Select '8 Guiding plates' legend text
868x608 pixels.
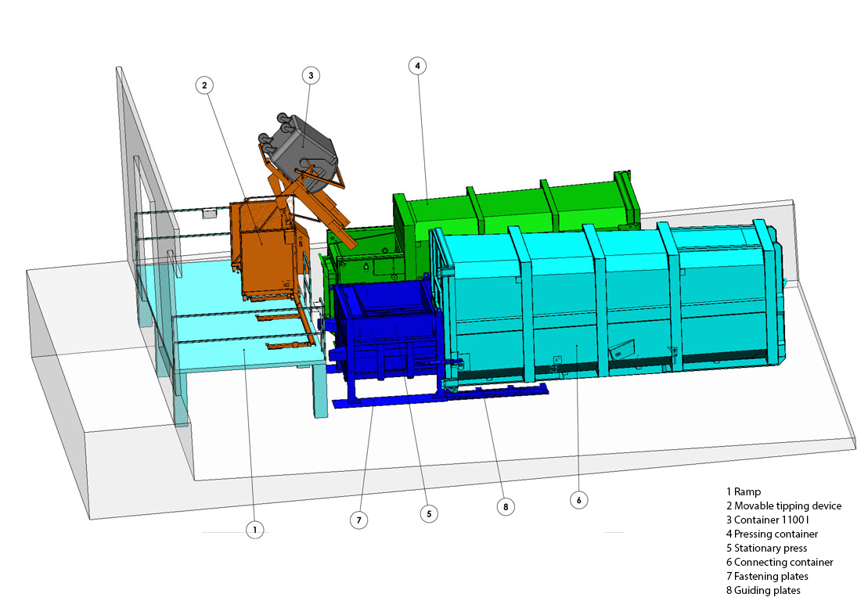[763, 590]
